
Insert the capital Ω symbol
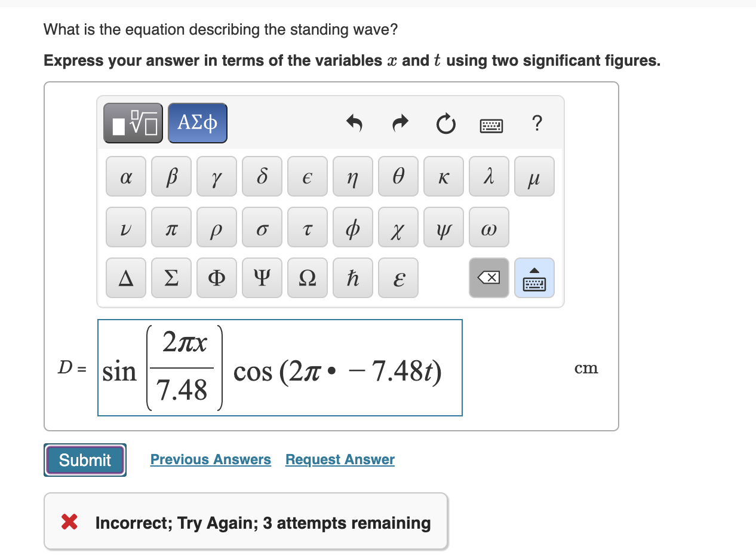[307, 277]
